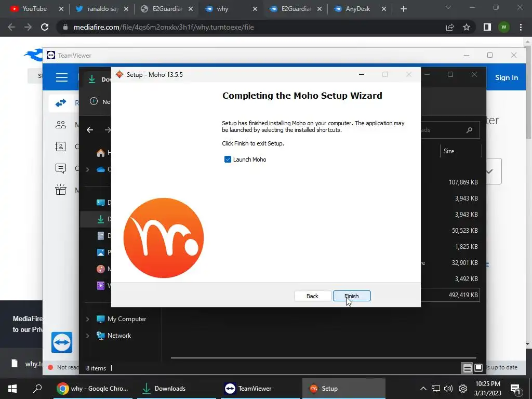
Task: Open TeamViewer hamburger menu
Action: pos(61,77)
